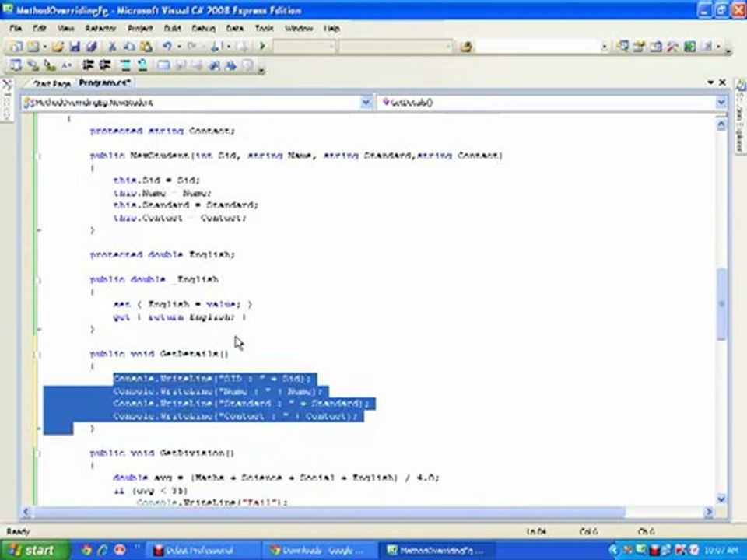Comment out the selected lines icon
Screen dimensions: 747x560
point(125,65)
